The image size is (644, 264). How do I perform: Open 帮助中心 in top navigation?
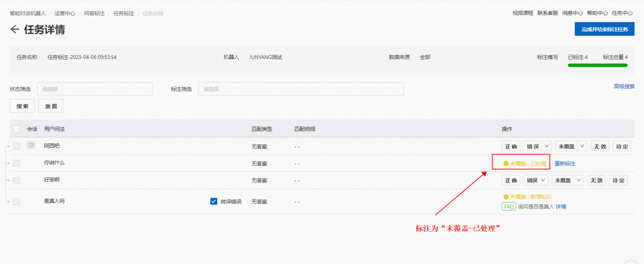pyautogui.click(x=597, y=13)
